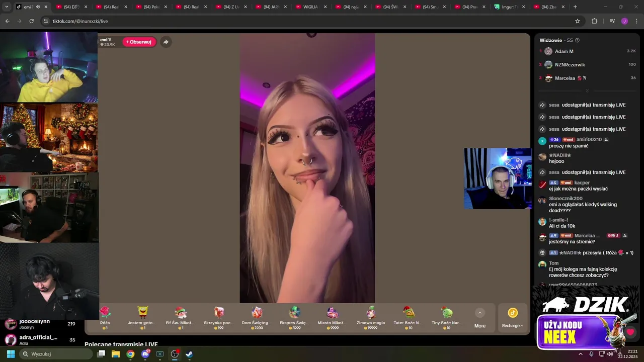Switch to the (94) Z U YouTube tab
This screenshot has height=362, width=644.
(231, 7)
